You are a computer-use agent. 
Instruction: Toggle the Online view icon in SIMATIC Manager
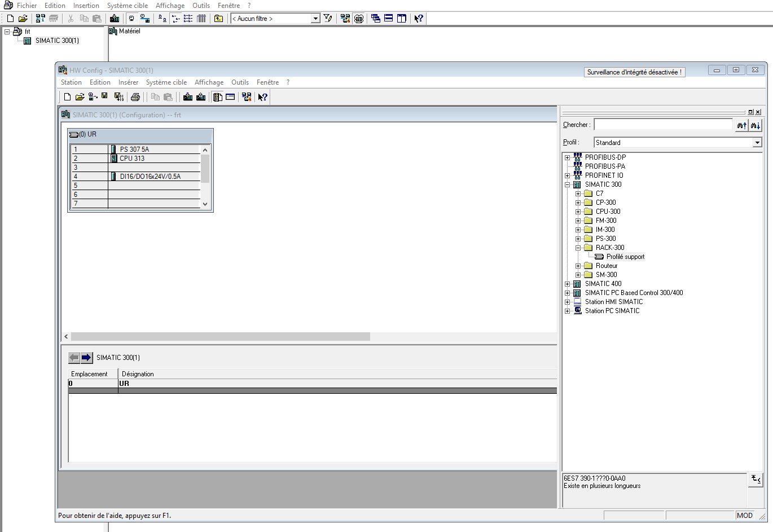click(145, 19)
